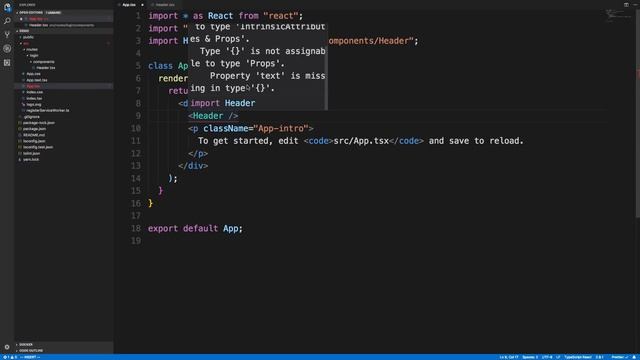
Task: Switch to the Header.tsx editor tab
Action: point(165,5)
